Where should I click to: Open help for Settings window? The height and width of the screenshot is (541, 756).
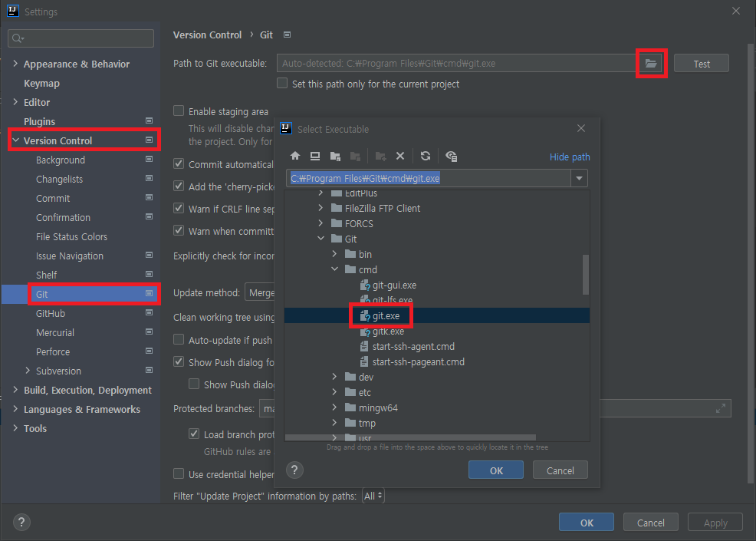(21, 522)
